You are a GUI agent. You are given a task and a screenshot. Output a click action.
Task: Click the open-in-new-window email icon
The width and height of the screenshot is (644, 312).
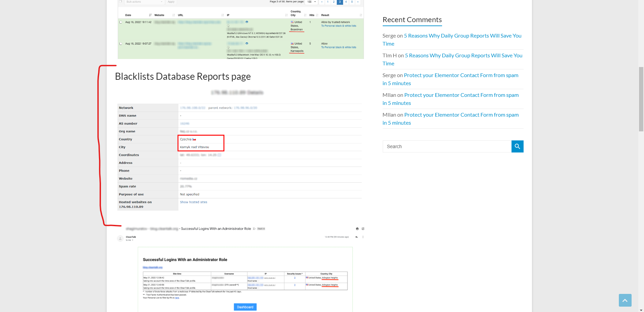[x=363, y=229]
